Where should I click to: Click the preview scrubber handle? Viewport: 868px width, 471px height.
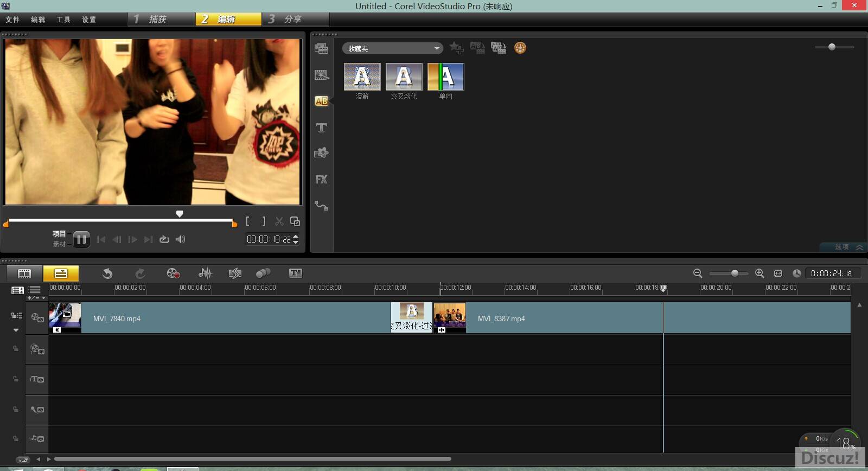click(180, 214)
